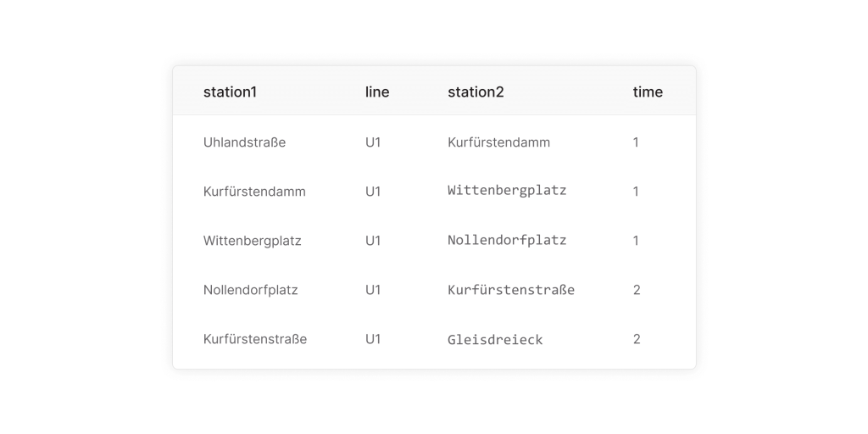Screen dimensions: 868x434
Task: Click the station2 column header
Action: (476, 92)
